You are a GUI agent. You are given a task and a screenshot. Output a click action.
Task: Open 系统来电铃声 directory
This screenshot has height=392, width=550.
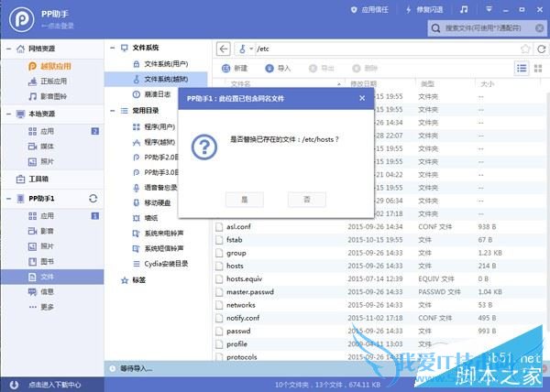(x=159, y=234)
